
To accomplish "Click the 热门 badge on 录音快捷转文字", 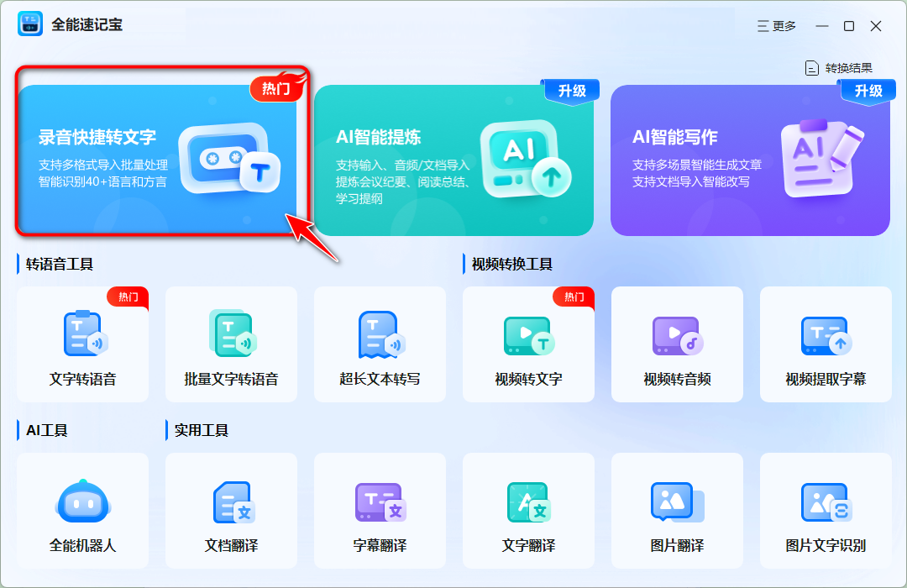I will coord(276,87).
